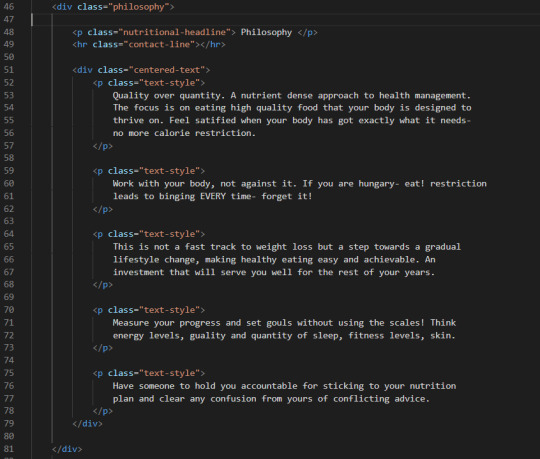This screenshot has width=540, height=459.
Task: Click 'energy levels,' on line 72
Action: pos(149,336)
